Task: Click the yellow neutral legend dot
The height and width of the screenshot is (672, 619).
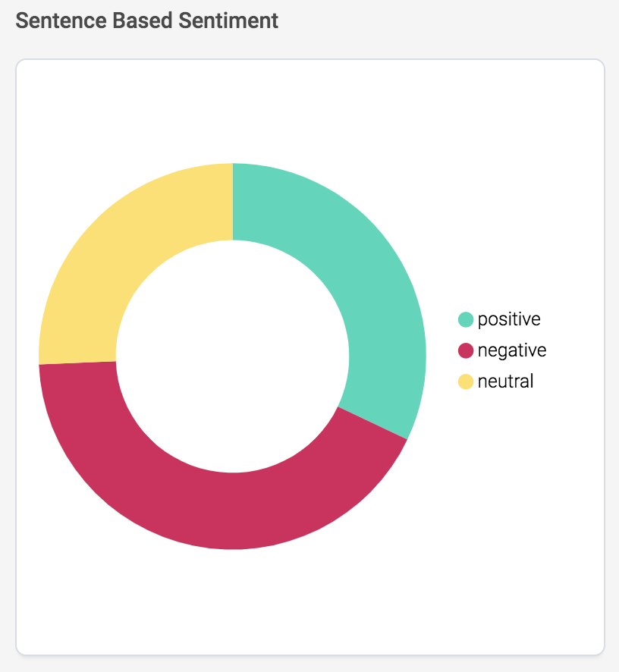Action: [466, 382]
